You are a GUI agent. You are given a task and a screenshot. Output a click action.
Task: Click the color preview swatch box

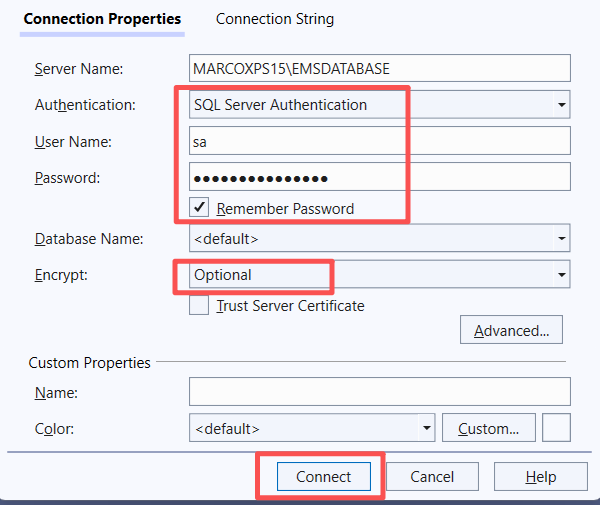pyautogui.click(x=556, y=428)
